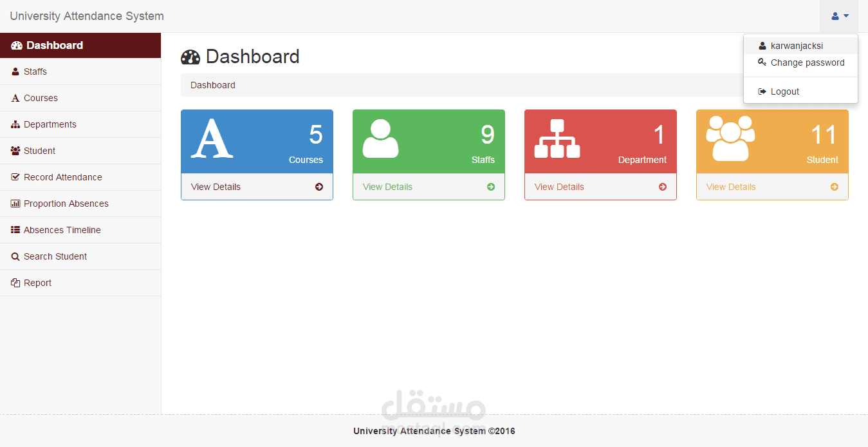Viewport: 868px width, 447px height.
Task: Click the orange arrow icon on Student card
Action: [x=835, y=187]
